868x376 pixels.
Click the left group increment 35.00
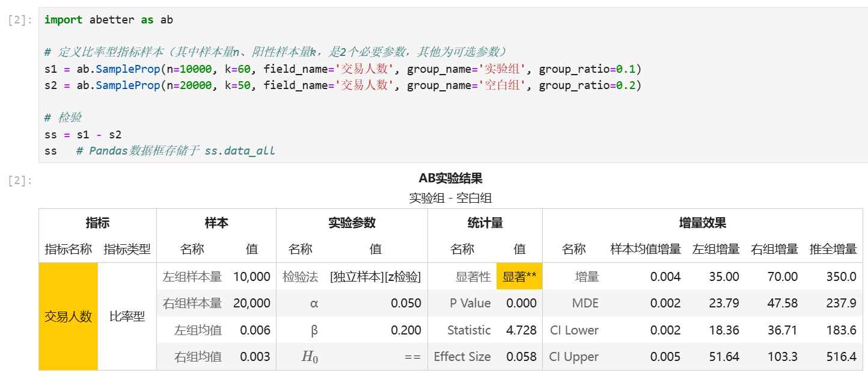(724, 277)
